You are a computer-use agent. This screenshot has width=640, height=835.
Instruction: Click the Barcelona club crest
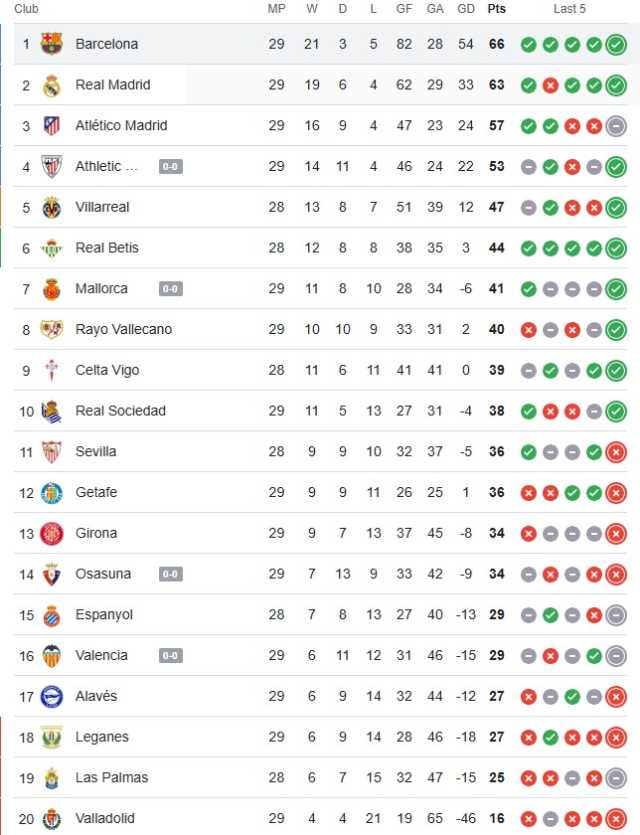52,44
